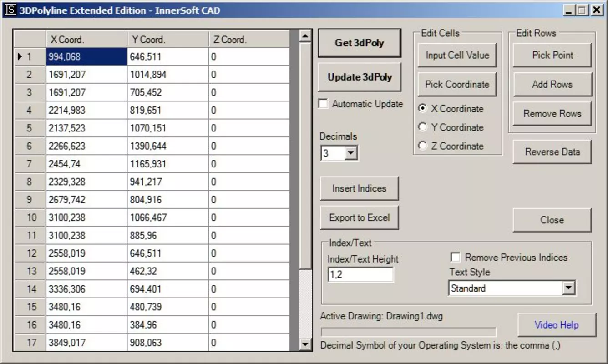Image resolution: width=608 pixels, height=364 pixels.
Task: Click Export to Excel button
Action: coord(359,217)
